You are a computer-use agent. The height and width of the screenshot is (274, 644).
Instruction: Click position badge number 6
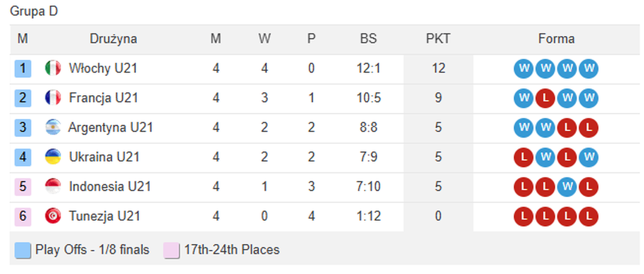23,217
